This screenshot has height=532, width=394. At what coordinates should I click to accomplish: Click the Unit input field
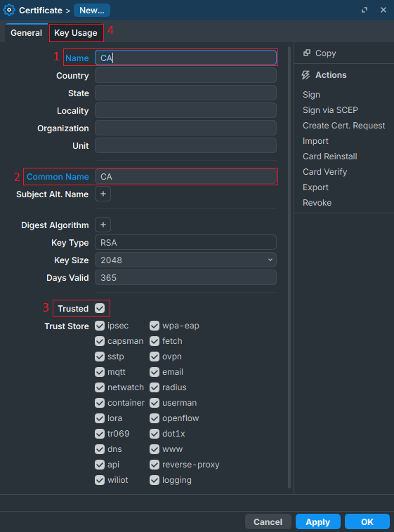[185, 145]
